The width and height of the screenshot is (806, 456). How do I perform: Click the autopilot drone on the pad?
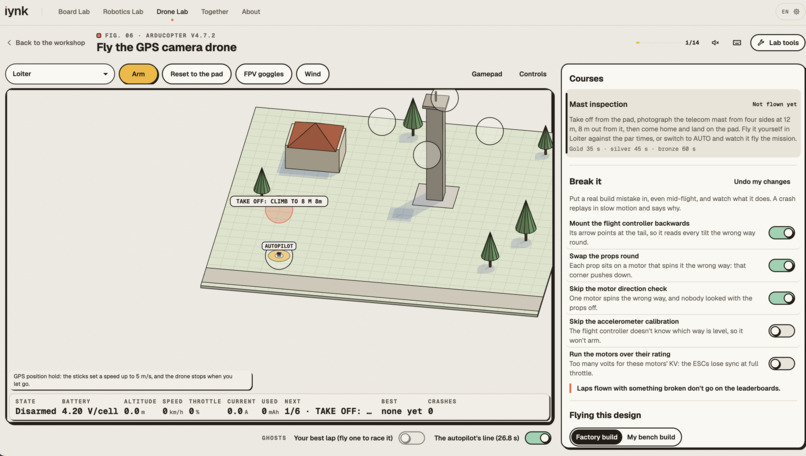(279, 256)
